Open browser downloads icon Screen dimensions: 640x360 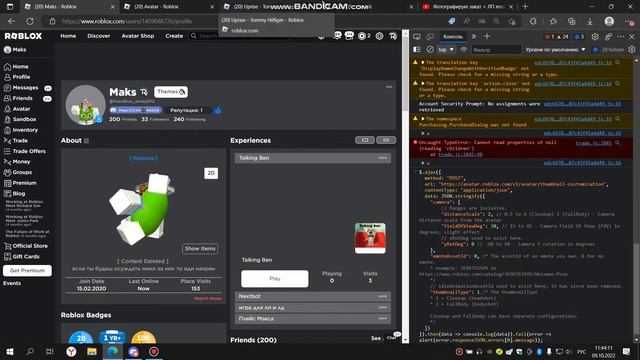(x=590, y=21)
